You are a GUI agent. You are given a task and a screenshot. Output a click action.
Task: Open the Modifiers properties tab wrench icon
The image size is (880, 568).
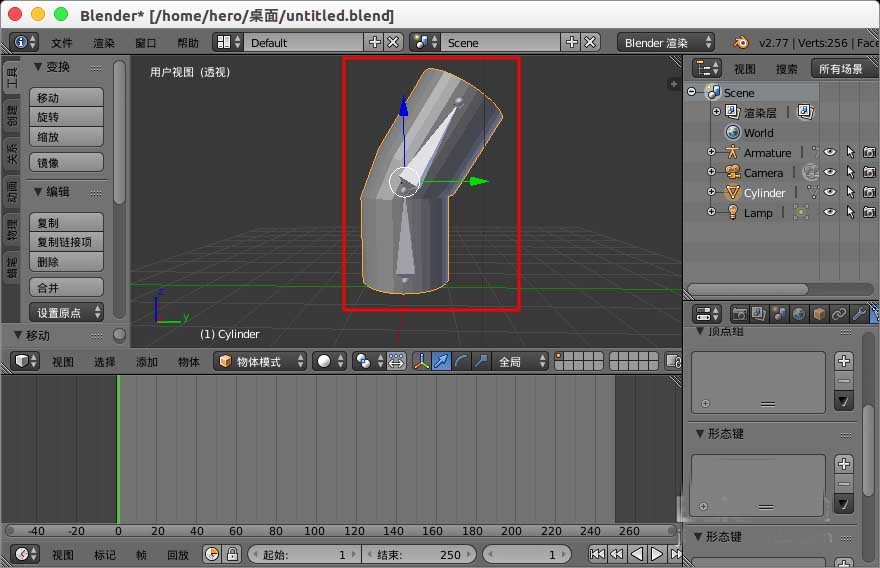859,314
